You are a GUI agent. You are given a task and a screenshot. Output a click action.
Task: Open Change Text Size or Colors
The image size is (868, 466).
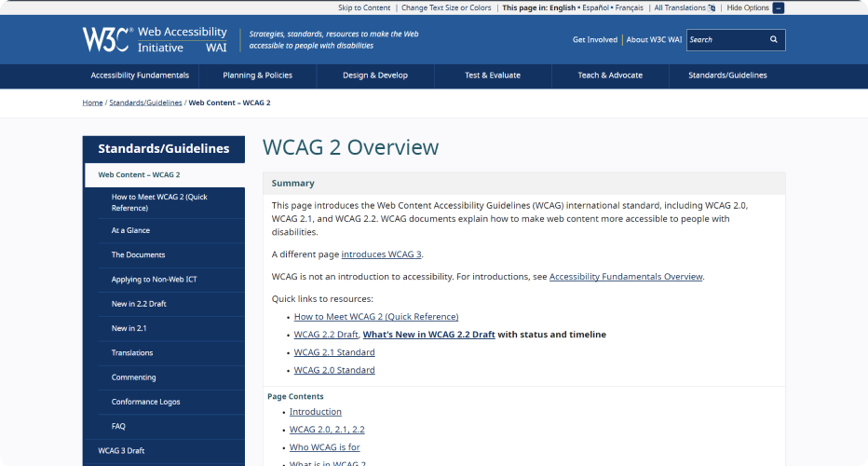pyautogui.click(x=446, y=7)
